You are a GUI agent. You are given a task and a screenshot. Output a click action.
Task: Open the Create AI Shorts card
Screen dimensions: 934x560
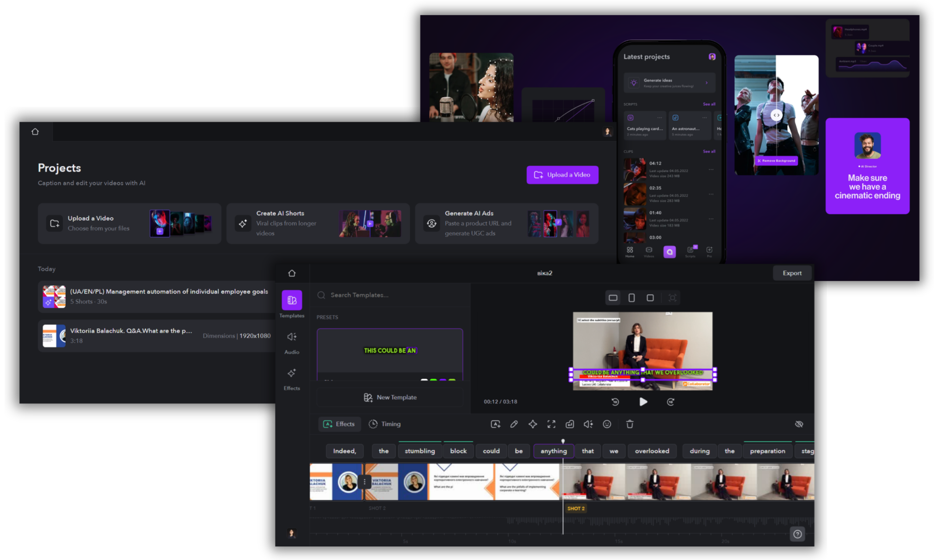point(318,224)
